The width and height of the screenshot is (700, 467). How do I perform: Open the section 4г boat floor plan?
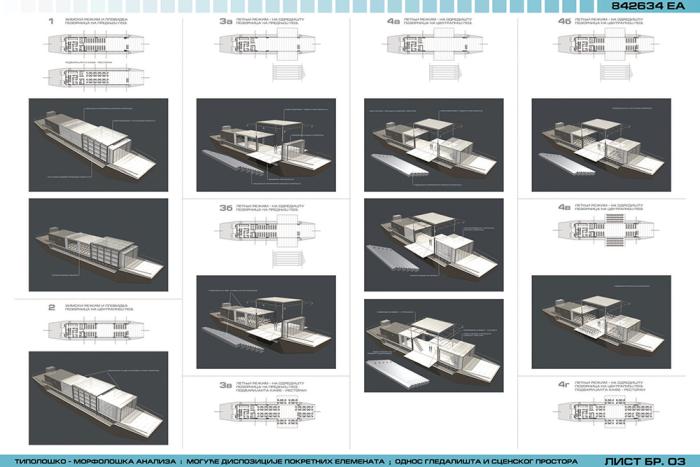coord(607,411)
